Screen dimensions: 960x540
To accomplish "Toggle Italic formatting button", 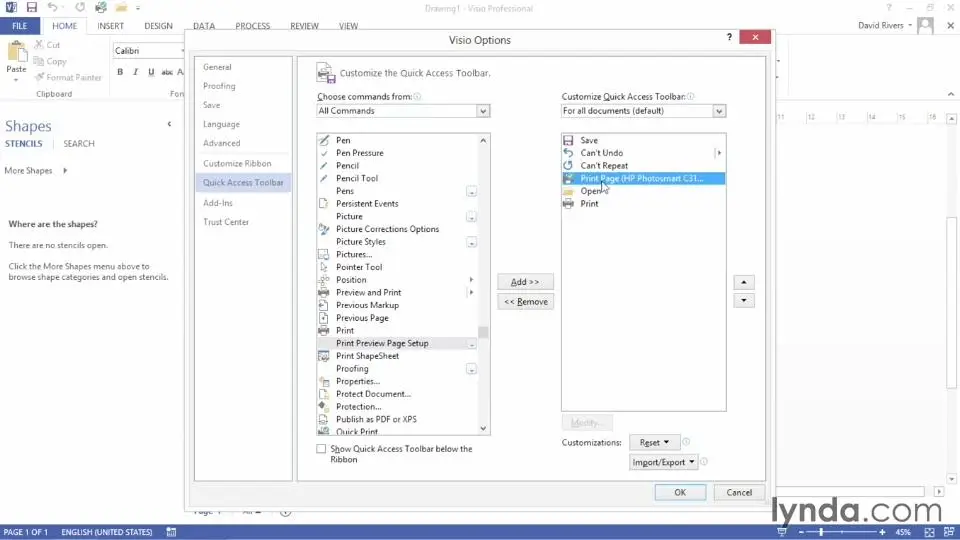I will coord(135,72).
